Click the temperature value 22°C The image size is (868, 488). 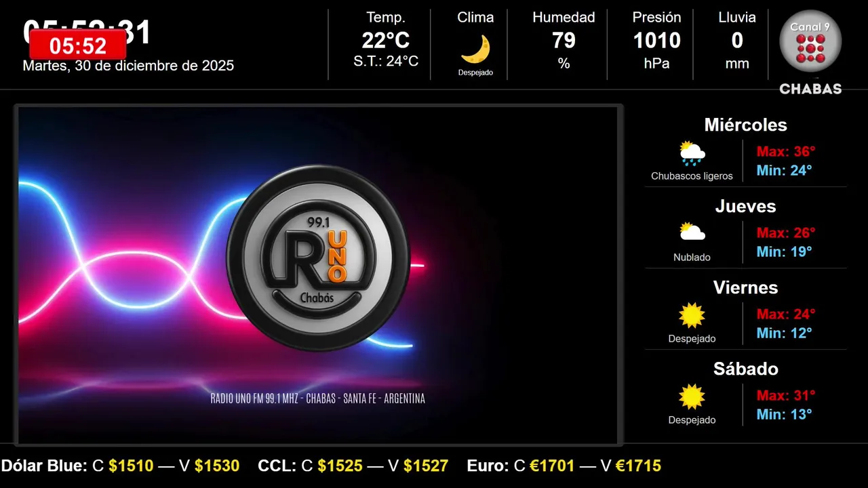click(386, 41)
